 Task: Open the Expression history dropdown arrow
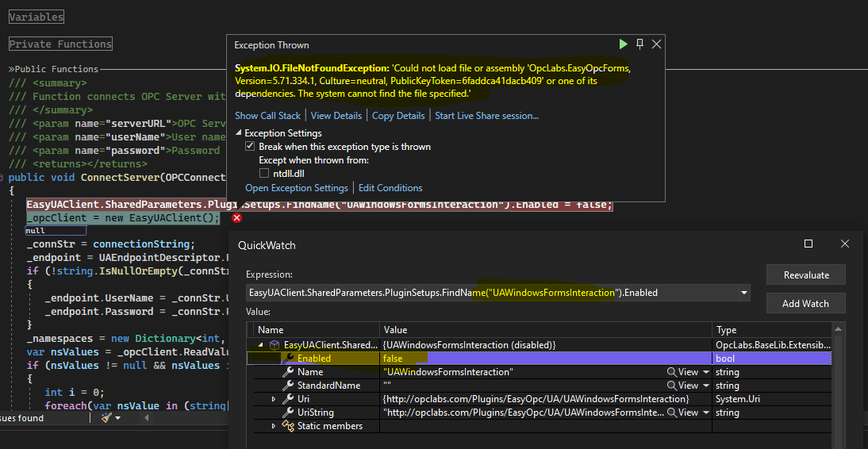pos(743,293)
